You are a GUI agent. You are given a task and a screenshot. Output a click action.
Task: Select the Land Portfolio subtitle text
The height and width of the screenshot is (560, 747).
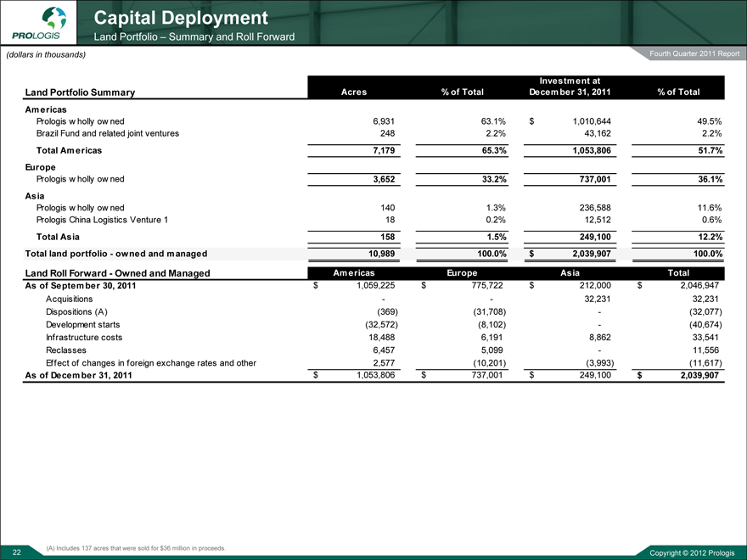coord(194,36)
